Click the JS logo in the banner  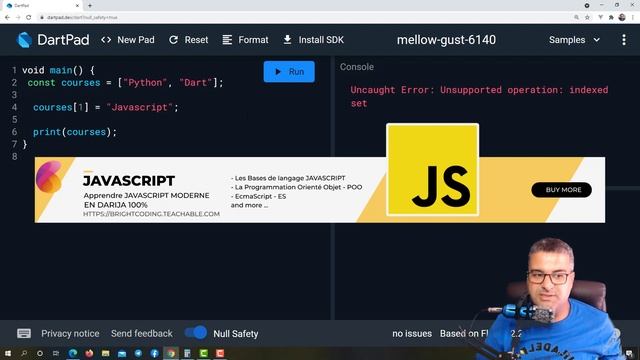(x=433, y=170)
